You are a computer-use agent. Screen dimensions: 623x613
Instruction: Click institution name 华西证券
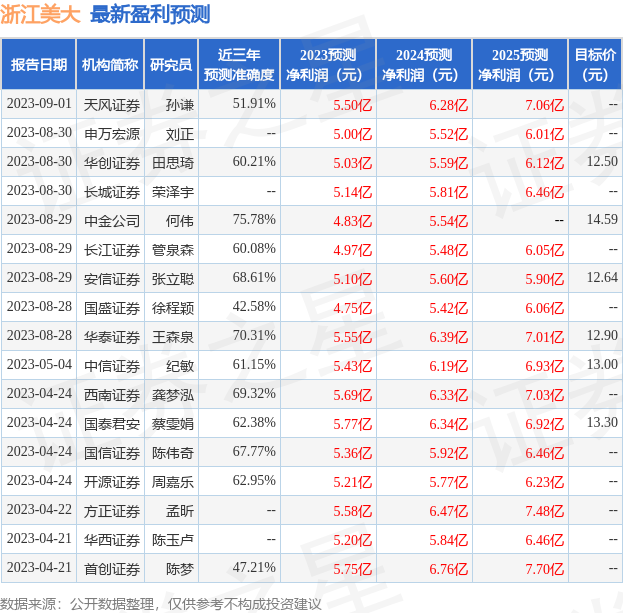pyautogui.click(x=112, y=540)
